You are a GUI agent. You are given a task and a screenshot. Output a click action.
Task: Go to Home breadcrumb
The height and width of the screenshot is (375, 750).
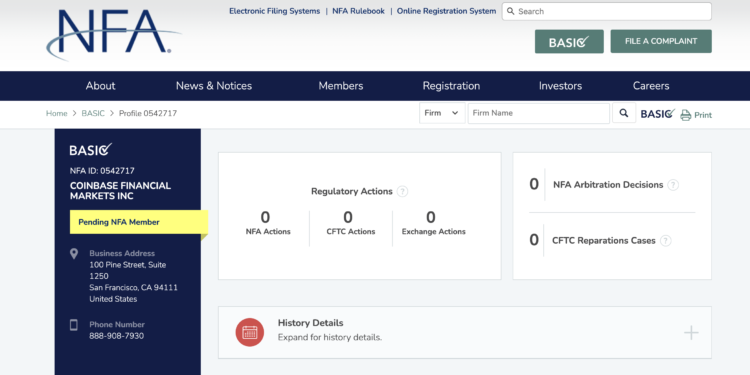point(56,114)
